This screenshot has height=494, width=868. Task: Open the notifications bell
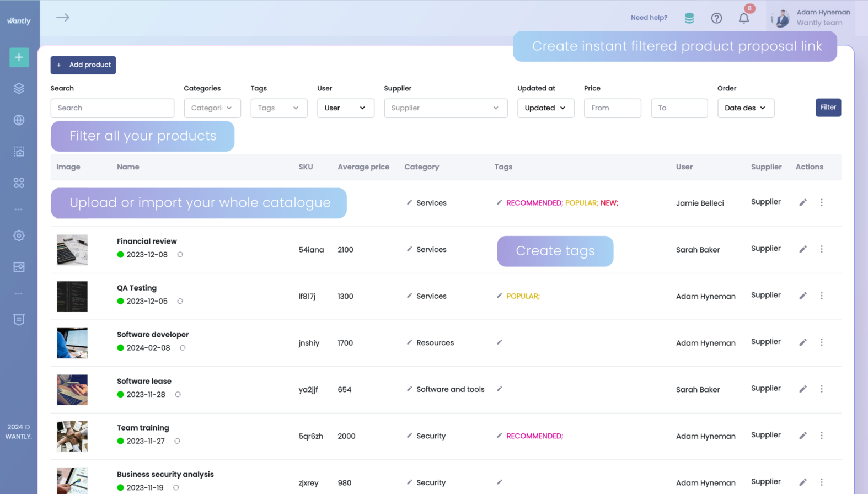(744, 18)
